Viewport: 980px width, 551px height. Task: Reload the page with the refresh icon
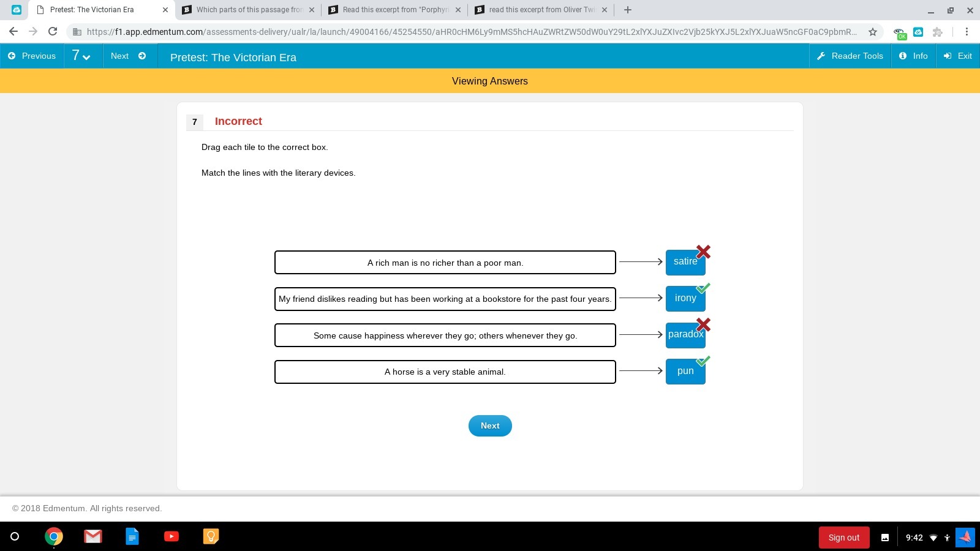tap(53, 31)
